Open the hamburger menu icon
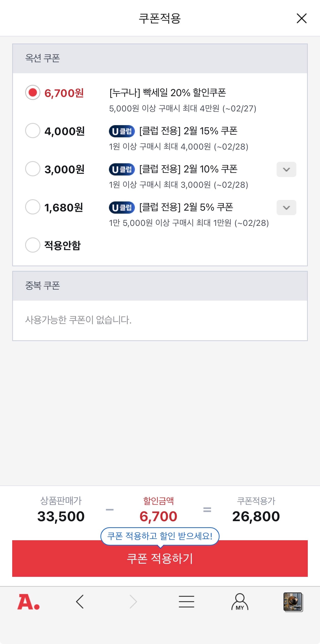Screen dimensions: 320x644 [186, 602]
